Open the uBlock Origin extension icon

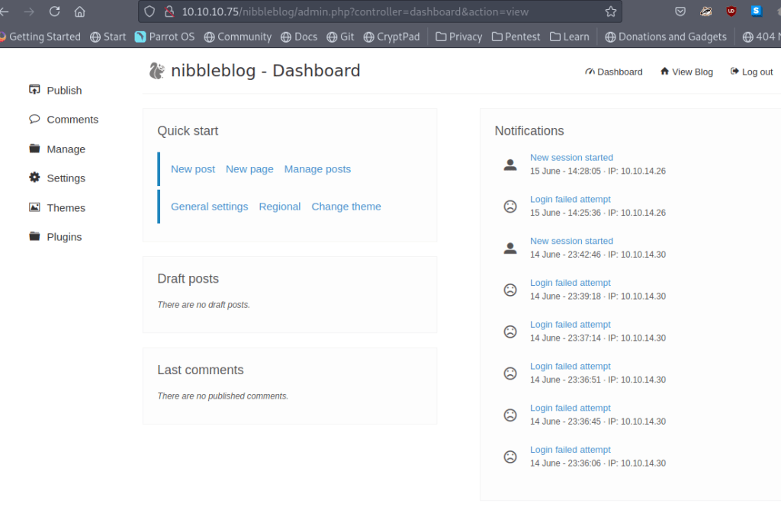(731, 11)
